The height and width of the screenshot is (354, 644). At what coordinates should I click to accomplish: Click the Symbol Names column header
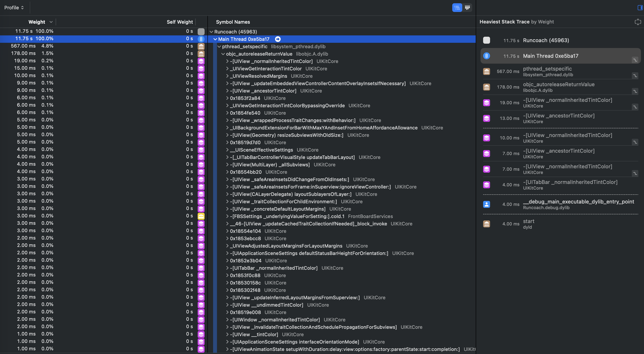click(x=233, y=22)
